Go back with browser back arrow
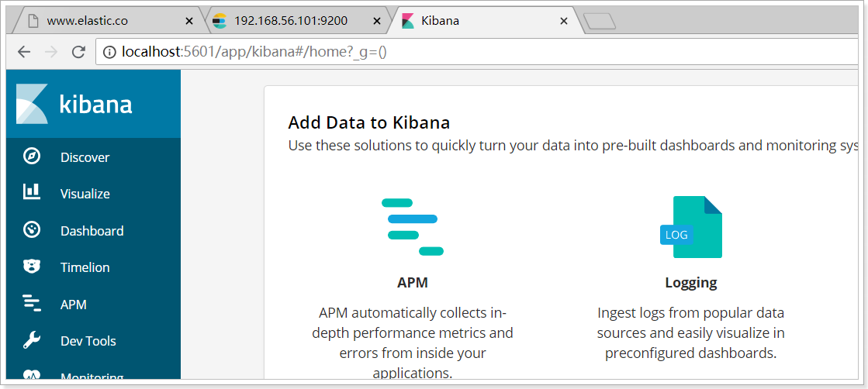The height and width of the screenshot is (389, 868). (x=24, y=52)
